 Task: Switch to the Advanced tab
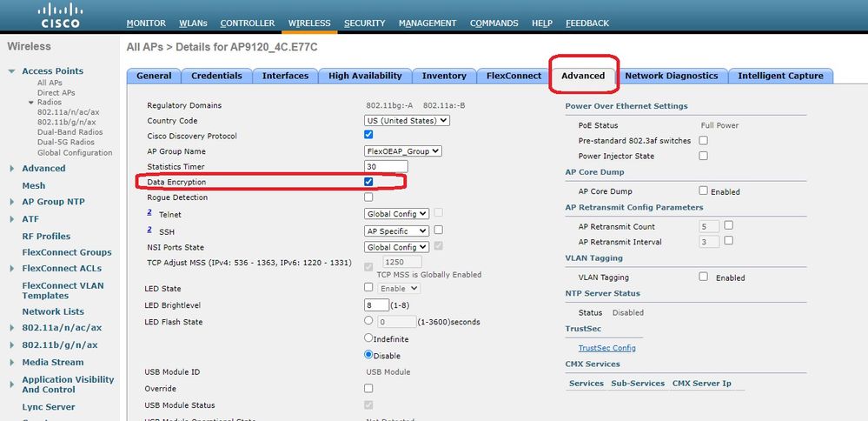583,76
